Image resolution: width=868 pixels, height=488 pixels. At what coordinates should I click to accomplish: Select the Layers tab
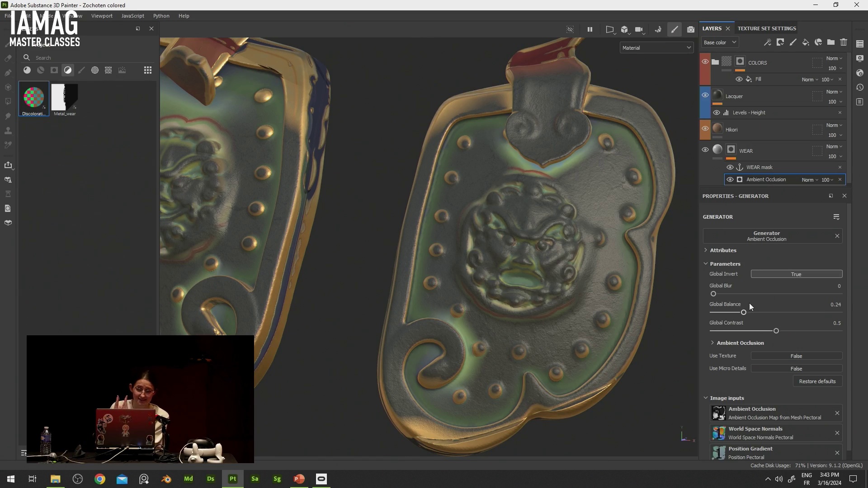tap(712, 28)
